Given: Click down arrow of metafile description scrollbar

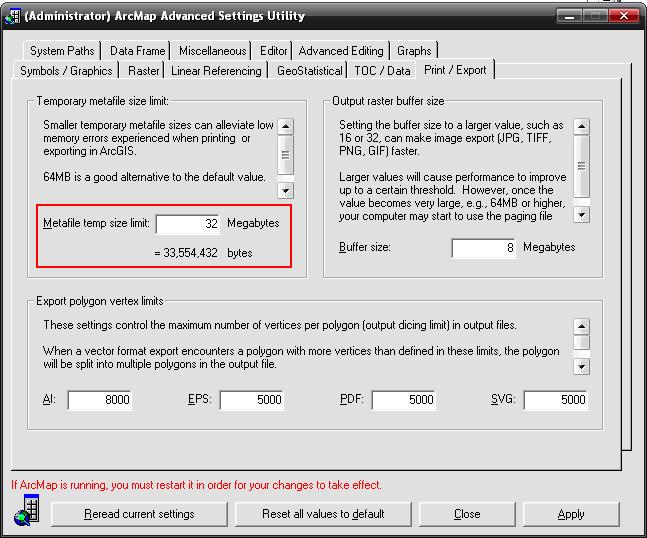Looking at the screenshot, I should 286,191.
